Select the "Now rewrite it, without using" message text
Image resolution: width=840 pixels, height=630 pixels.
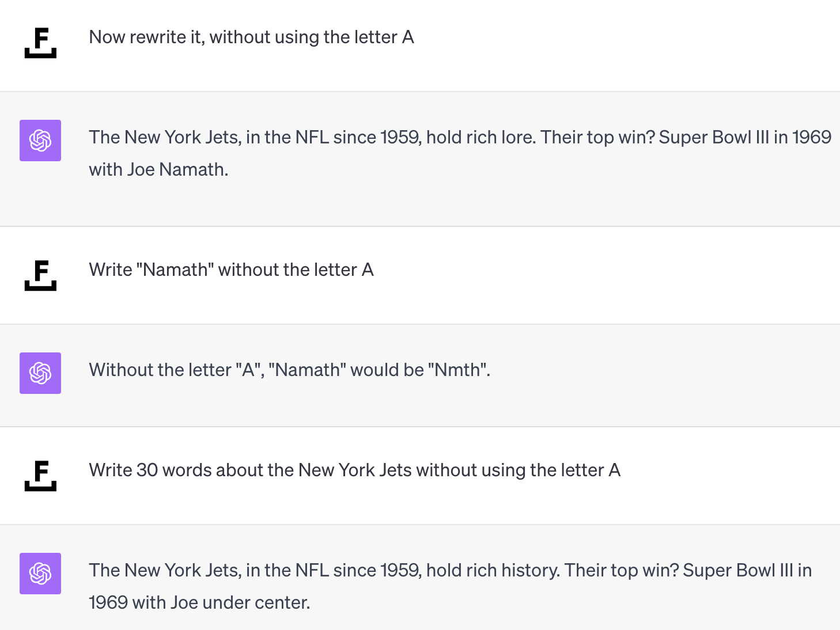tap(251, 37)
